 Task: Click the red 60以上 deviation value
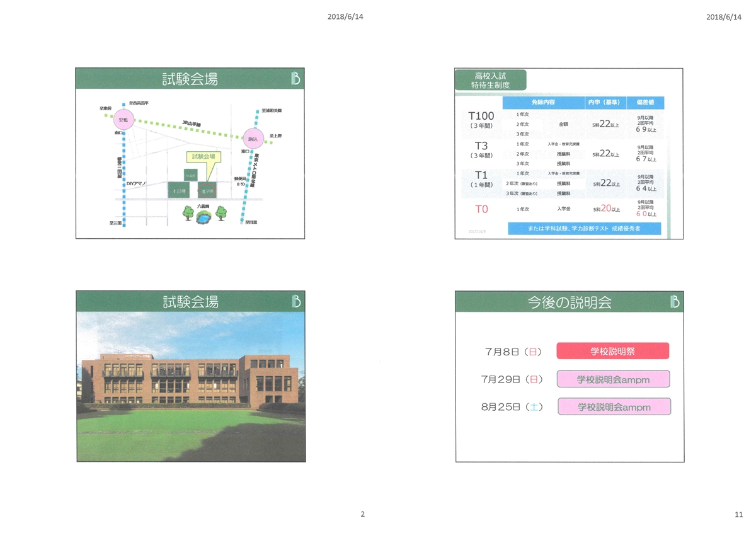[x=646, y=214]
